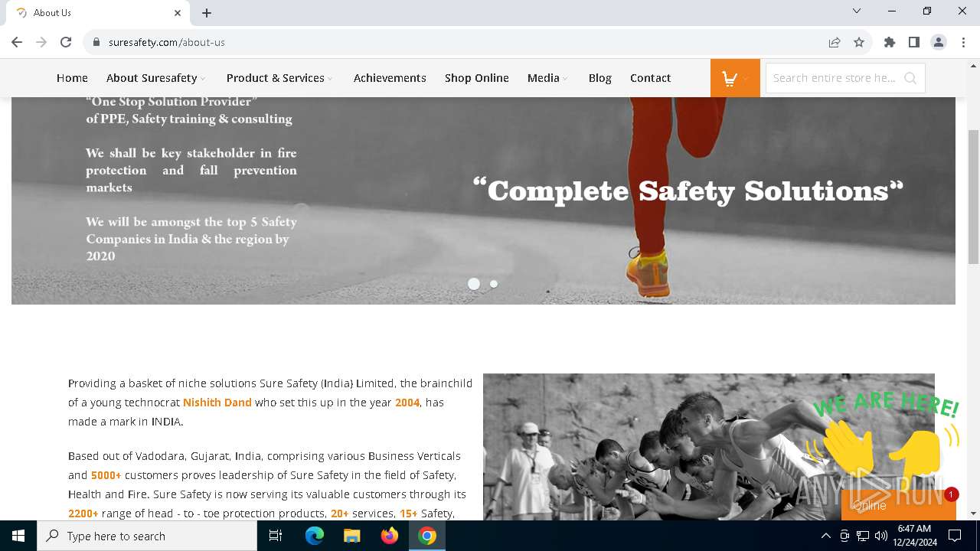Submit search with magnifier icon
Screen dimensions: 980x551
[x=910, y=78]
